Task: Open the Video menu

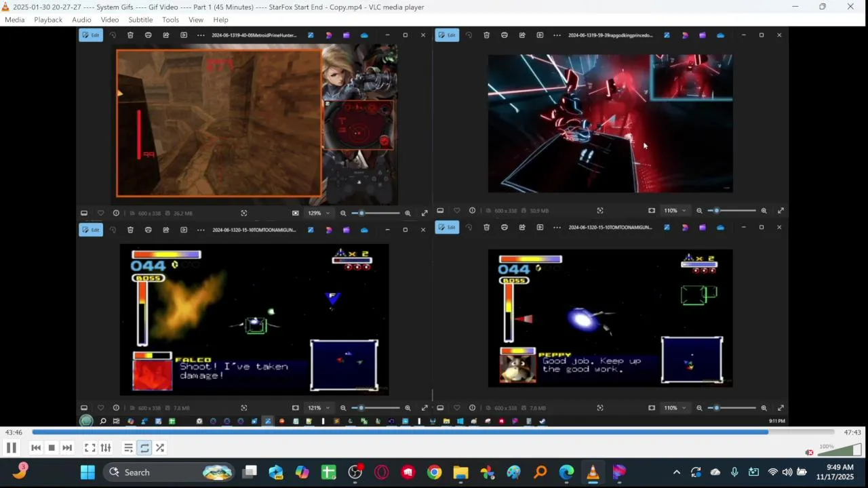Action: tap(110, 20)
